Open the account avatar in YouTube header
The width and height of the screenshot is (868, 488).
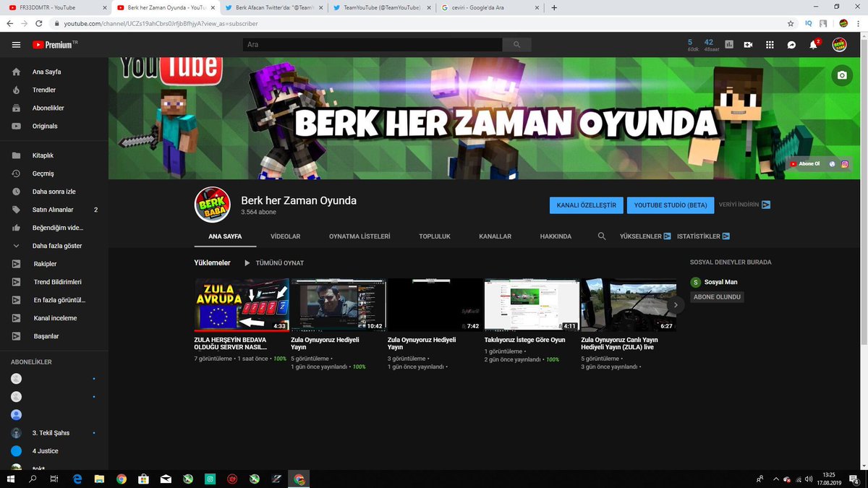(840, 45)
